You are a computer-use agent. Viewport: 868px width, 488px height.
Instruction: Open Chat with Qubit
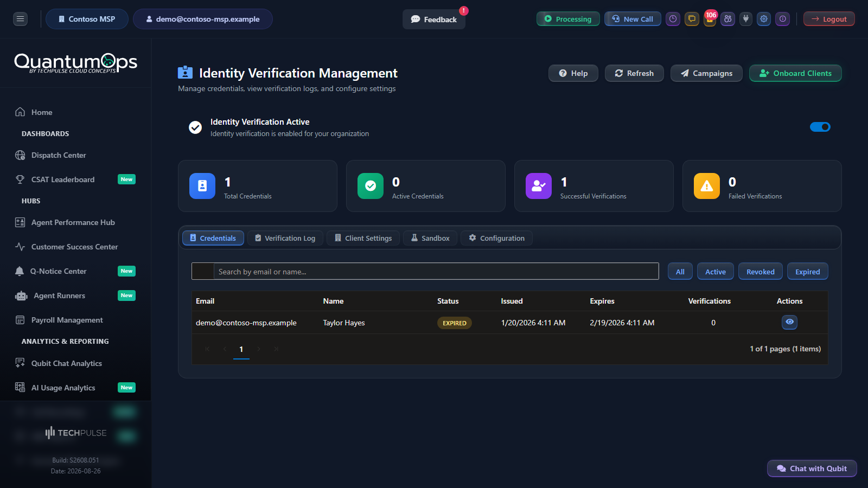pos(812,468)
